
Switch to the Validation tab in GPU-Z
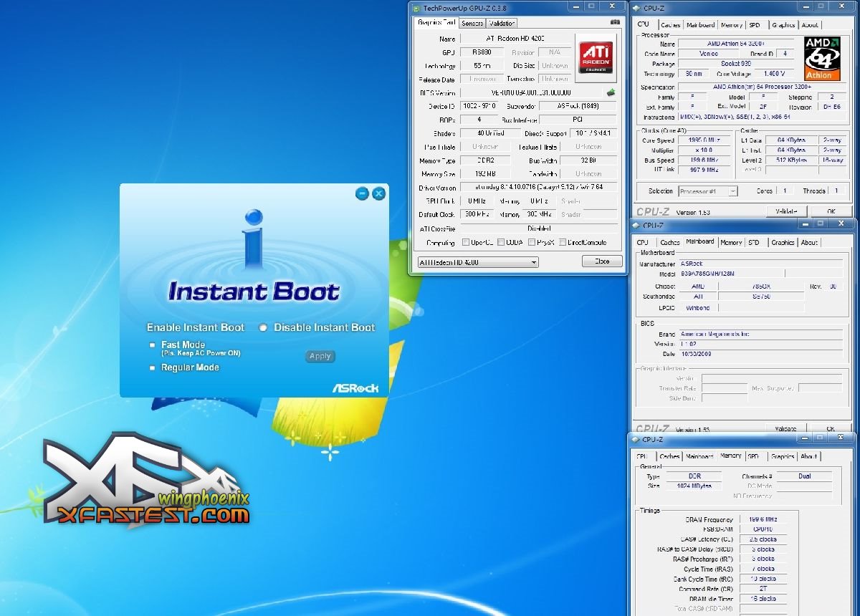tap(502, 23)
